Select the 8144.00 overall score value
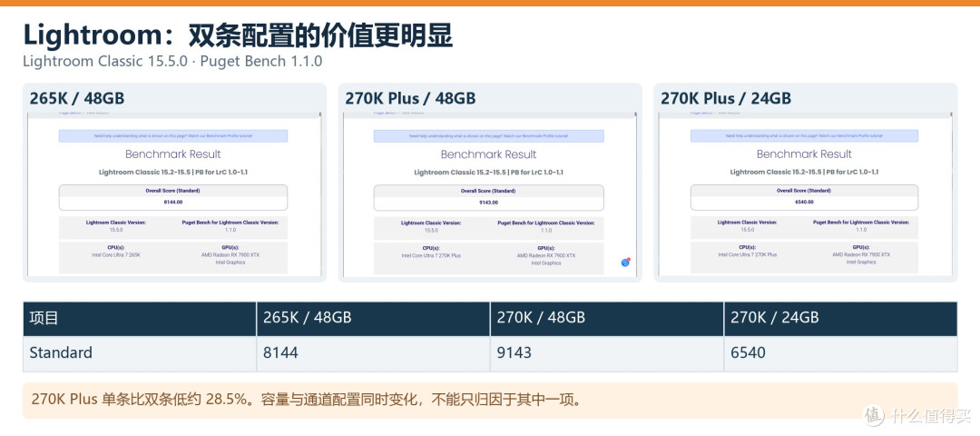The width and height of the screenshot is (980, 436). [173, 202]
